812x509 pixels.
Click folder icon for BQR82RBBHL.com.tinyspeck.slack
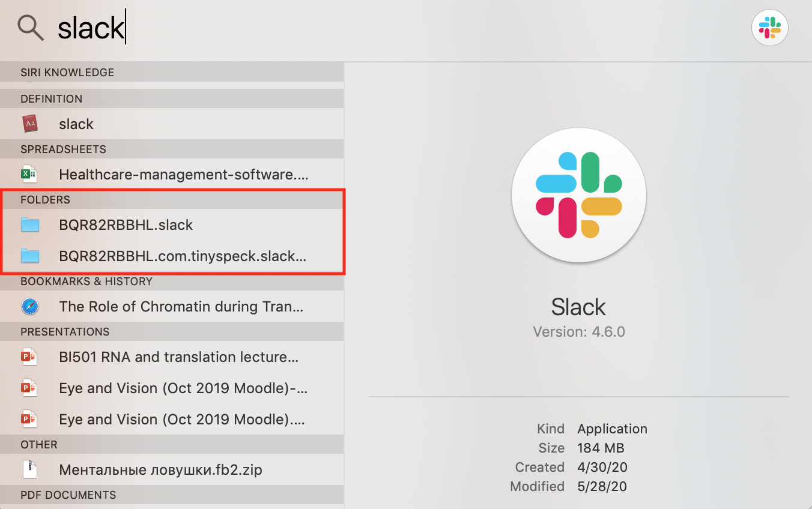(30, 256)
